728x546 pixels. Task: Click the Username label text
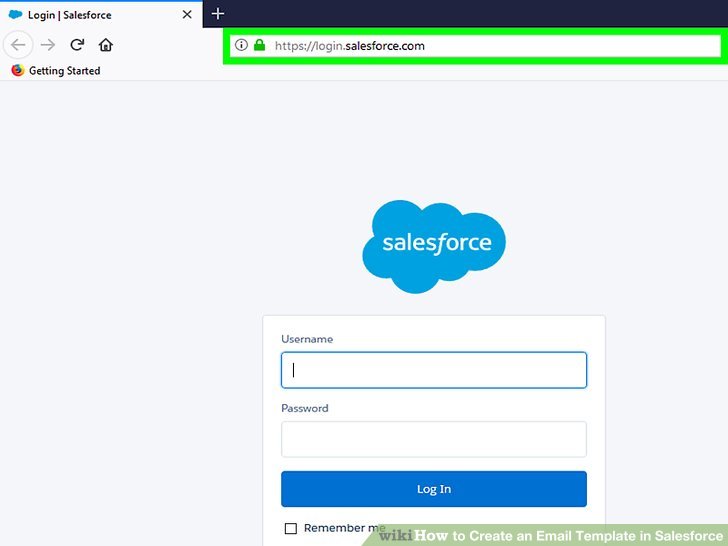pos(307,339)
